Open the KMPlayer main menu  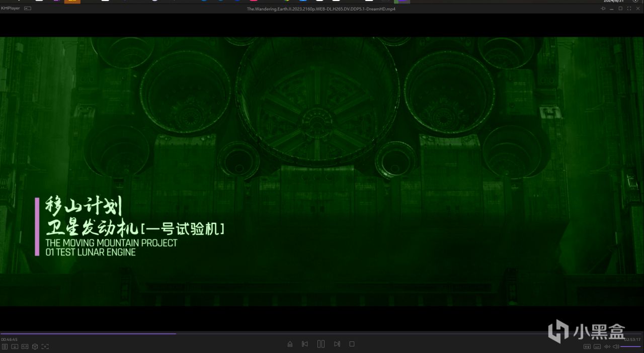[x=11, y=9]
